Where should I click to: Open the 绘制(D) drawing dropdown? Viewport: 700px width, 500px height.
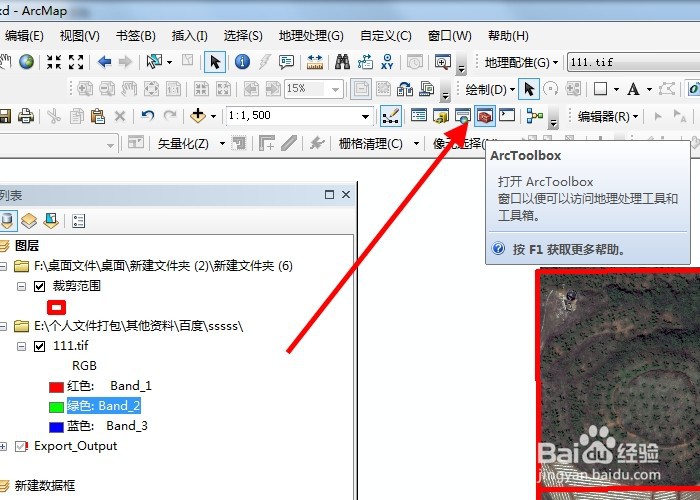tap(490, 89)
